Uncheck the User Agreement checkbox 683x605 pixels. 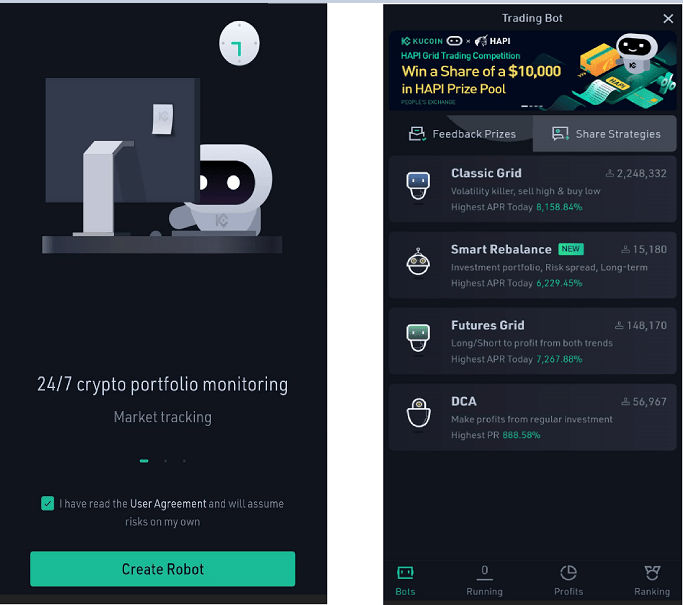pyautogui.click(x=47, y=503)
